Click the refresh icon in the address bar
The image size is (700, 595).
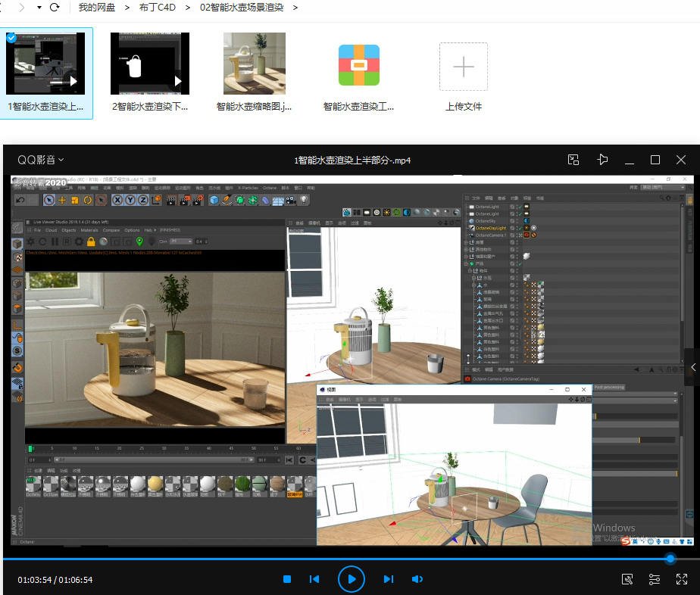[x=54, y=8]
